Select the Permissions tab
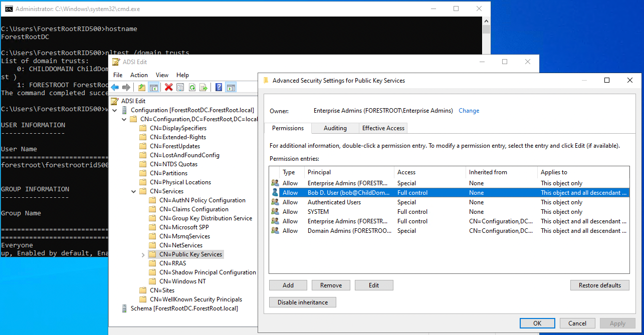The width and height of the screenshot is (644, 335). (x=288, y=128)
